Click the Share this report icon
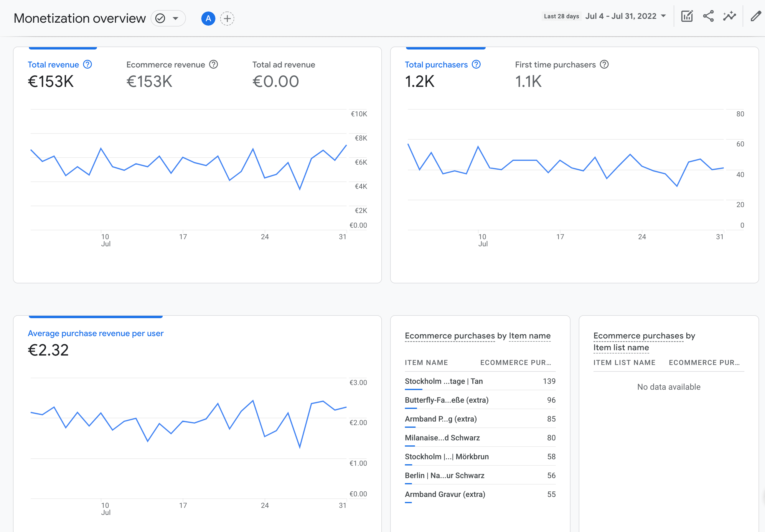Screen dimensions: 765x532 [x=708, y=16]
